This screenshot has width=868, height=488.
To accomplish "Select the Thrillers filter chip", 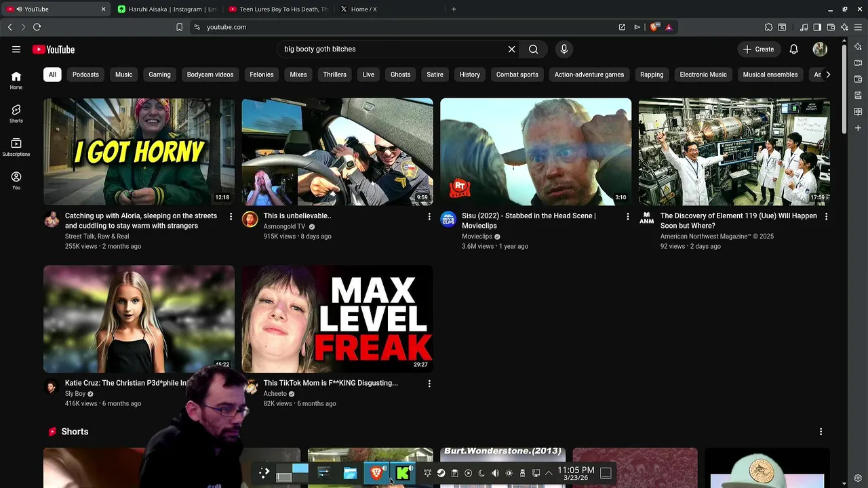I will 334,75.
